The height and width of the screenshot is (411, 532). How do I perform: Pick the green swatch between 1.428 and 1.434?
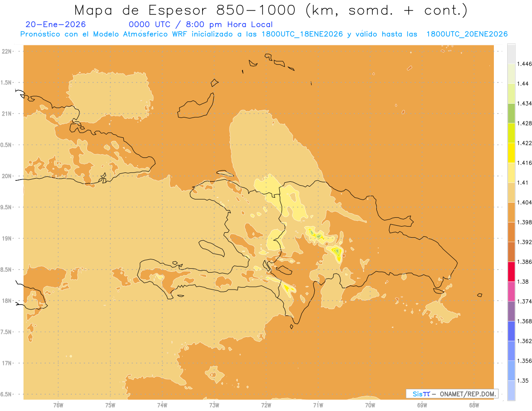[x=511, y=113]
